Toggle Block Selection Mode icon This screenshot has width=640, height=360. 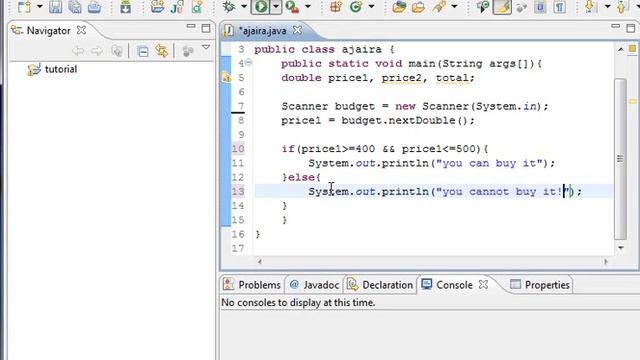pyautogui.click(x=540, y=7)
